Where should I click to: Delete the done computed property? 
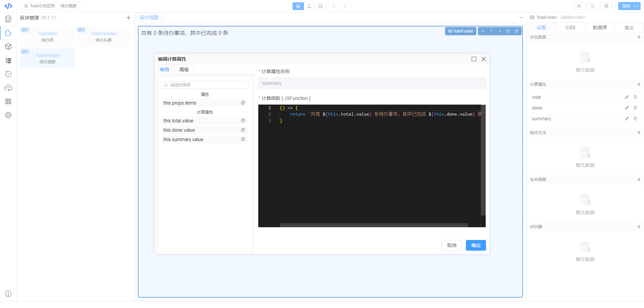tap(635, 108)
